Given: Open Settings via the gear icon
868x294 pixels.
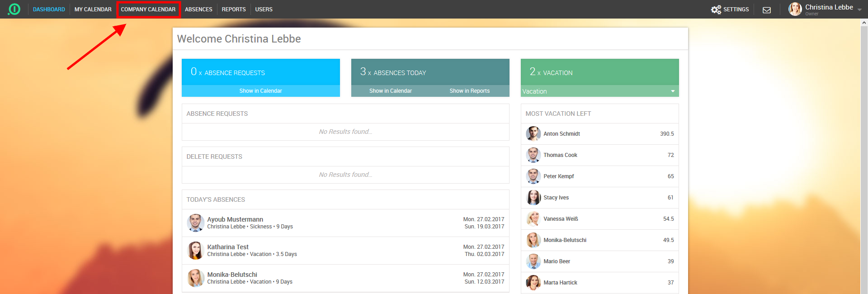Looking at the screenshot, I should tap(716, 9).
